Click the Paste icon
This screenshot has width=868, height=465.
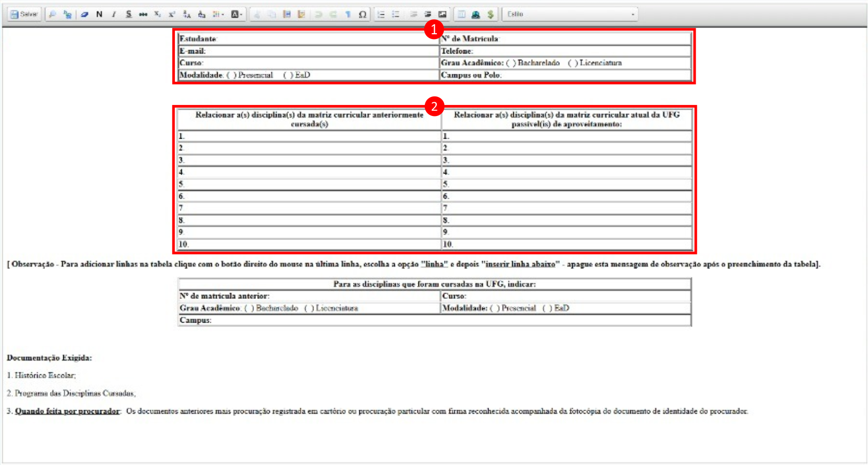tap(287, 14)
